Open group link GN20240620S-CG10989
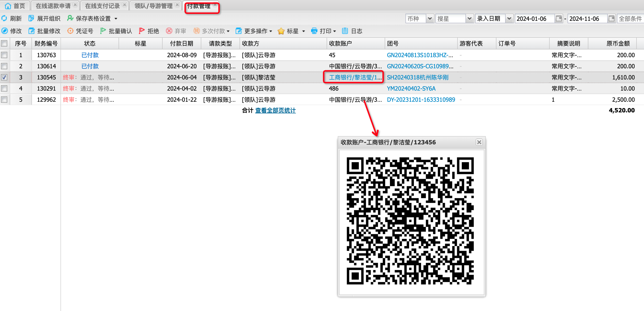Image resolution: width=644 pixels, height=311 pixels. [420, 66]
